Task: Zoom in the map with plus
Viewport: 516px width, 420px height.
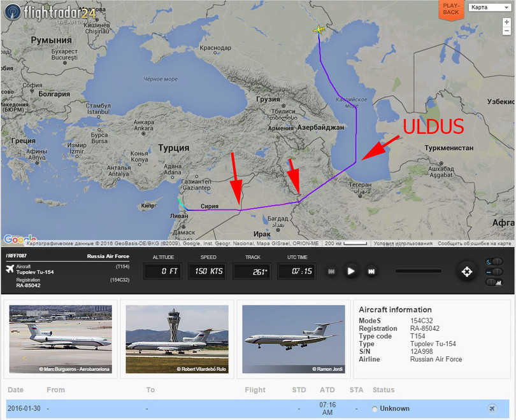Action: tap(506, 22)
